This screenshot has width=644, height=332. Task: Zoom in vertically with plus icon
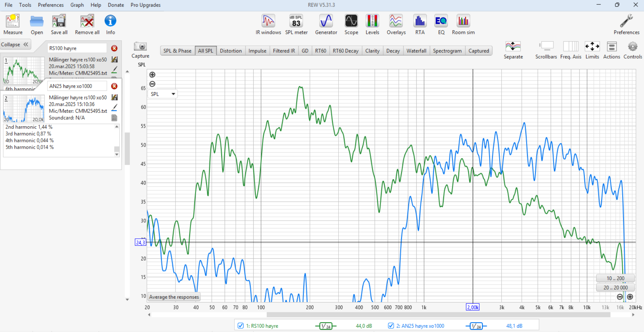click(x=152, y=75)
